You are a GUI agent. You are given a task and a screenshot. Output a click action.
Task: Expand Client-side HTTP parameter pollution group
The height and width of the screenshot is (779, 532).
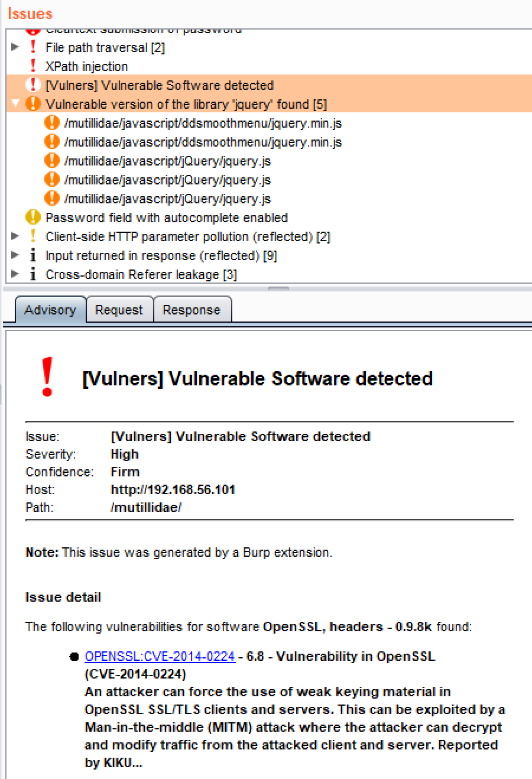pyautogui.click(x=15, y=236)
